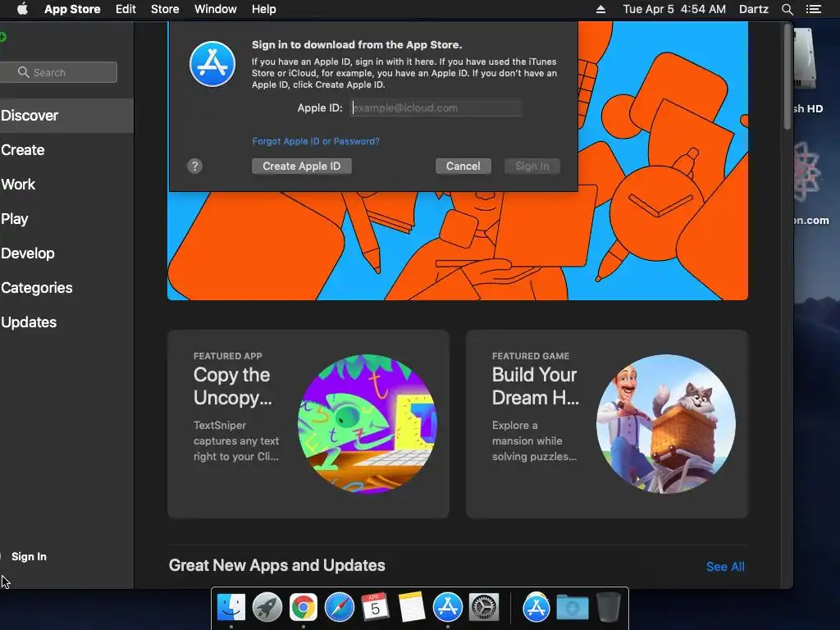The image size is (840, 630).
Task: Open Google Chrome from the Dock
Action: pos(304,608)
